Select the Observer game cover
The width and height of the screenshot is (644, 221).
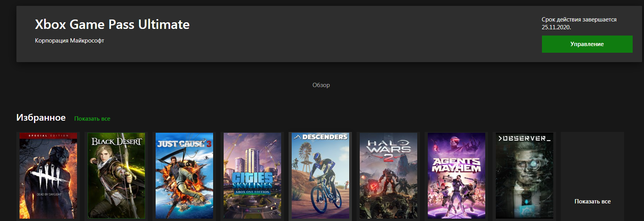pyautogui.click(x=524, y=176)
